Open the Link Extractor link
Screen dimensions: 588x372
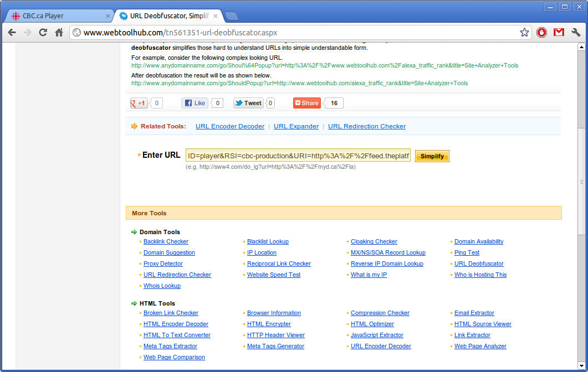[472, 335]
